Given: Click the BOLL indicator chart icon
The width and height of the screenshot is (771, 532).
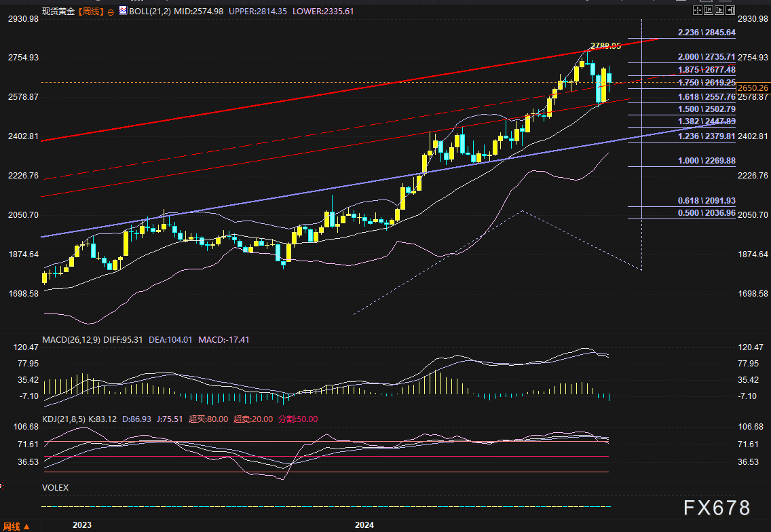Looking at the screenshot, I should (123, 12).
